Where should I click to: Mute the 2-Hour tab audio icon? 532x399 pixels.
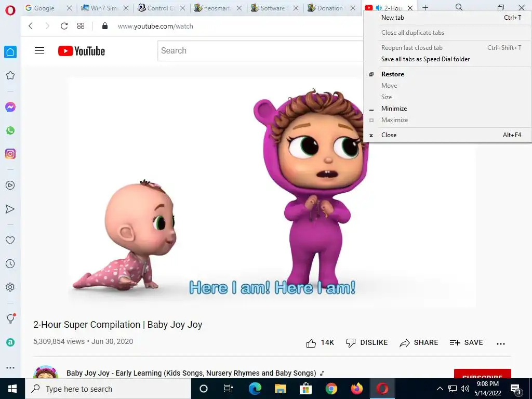379,8
